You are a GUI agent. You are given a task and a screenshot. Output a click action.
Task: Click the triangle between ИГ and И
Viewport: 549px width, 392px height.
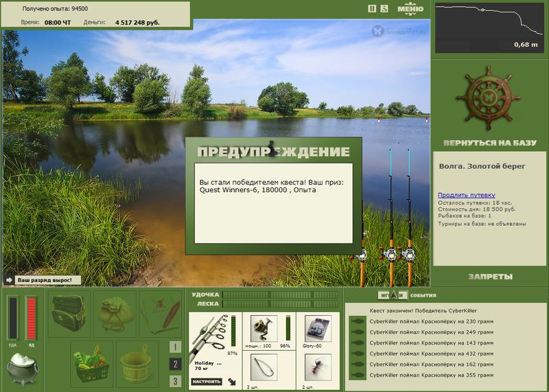pos(394,295)
